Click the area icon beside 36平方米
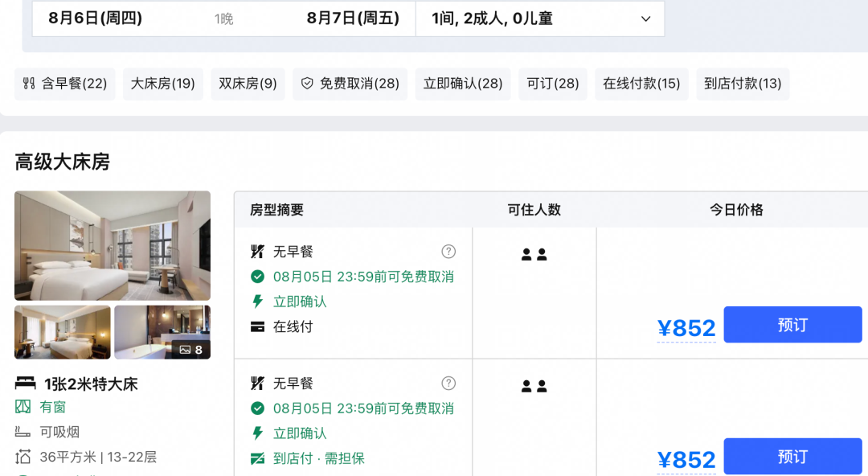The width and height of the screenshot is (868, 476). point(23,457)
